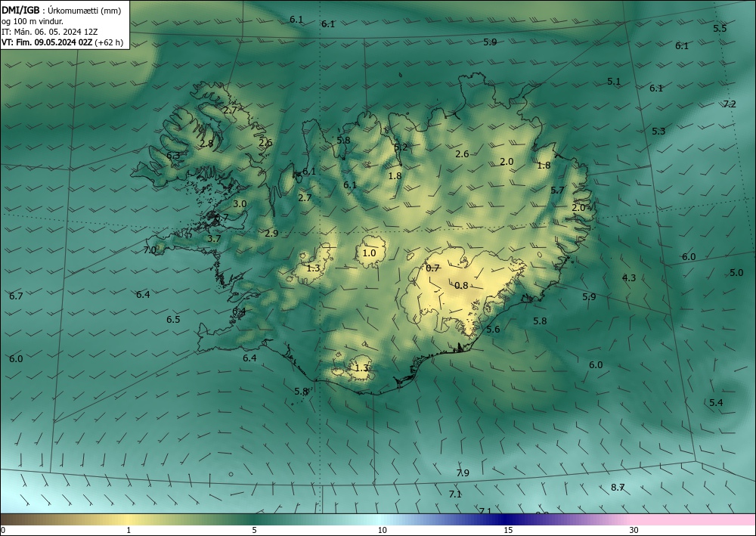Viewport: 756px width, 536px height.
Task: Click the 'og 100 m vindur.' caption line
Action: (x=33, y=21)
